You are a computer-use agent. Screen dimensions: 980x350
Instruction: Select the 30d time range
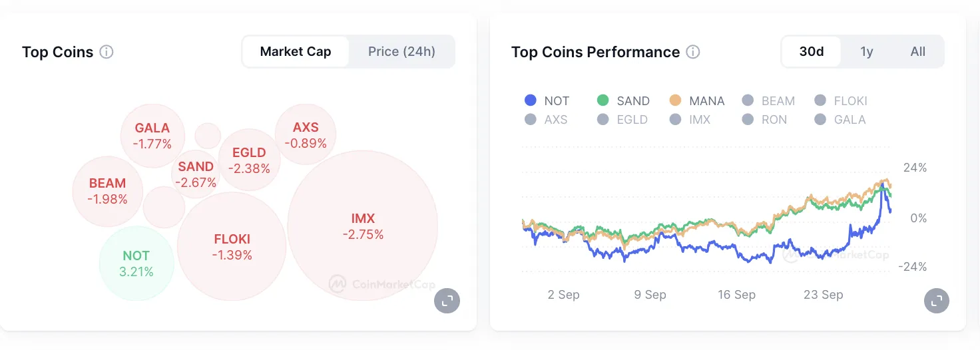pos(811,52)
